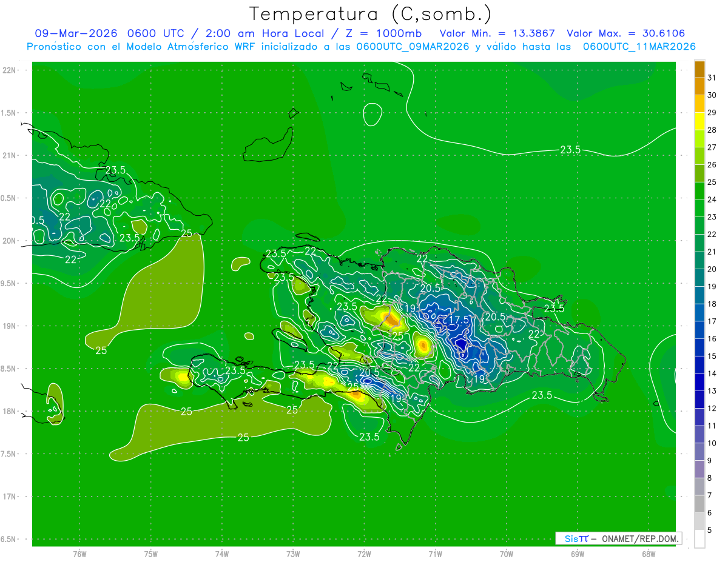Viewport: 728px width, 562px height.
Task: Click the 'Temperatura (C,somb.)' title
Action: 370,13
